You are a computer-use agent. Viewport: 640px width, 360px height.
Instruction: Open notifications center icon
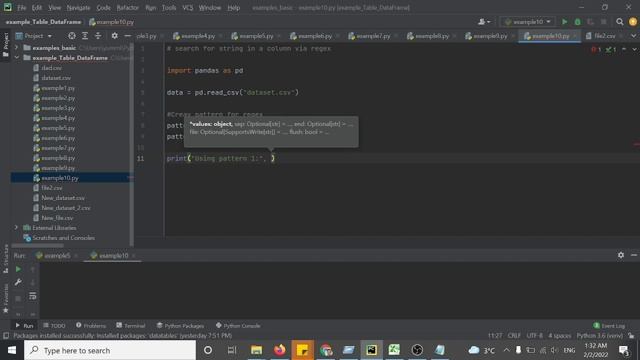pyautogui.click(x=624, y=350)
